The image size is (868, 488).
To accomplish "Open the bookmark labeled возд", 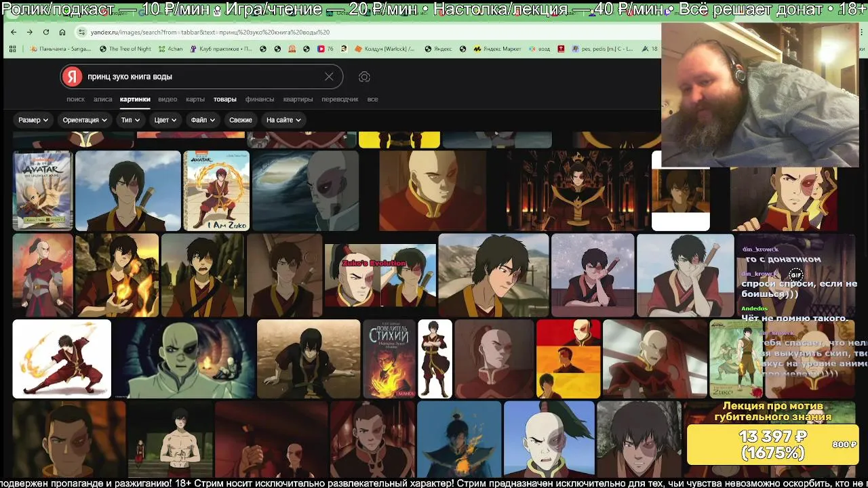I will 539,49.
